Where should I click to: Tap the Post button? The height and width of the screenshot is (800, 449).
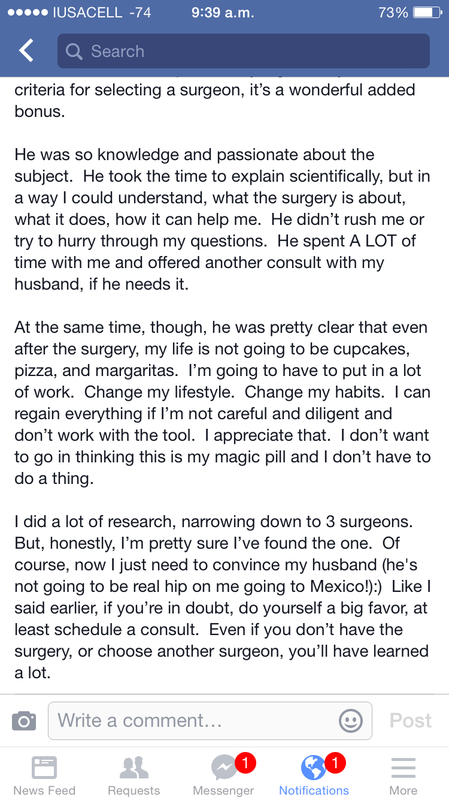410,720
